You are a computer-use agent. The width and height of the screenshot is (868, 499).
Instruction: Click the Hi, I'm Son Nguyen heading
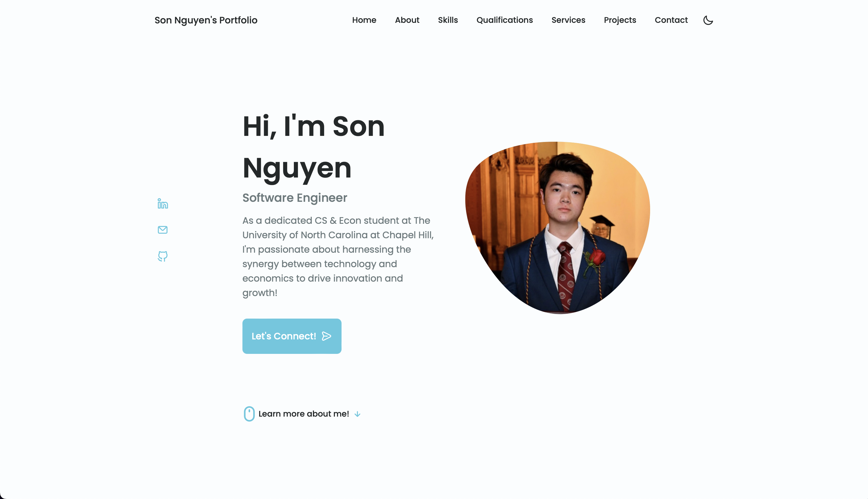click(314, 147)
